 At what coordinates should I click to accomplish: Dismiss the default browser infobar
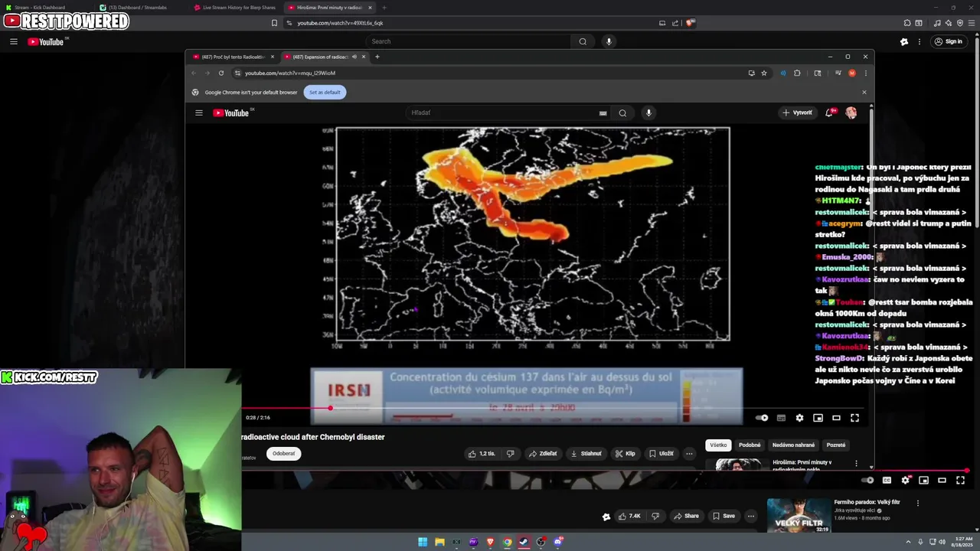tap(864, 92)
